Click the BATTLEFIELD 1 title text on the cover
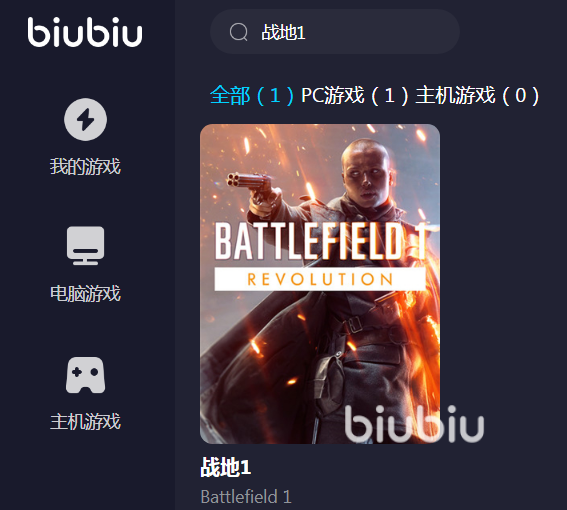The width and height of the screenshot is (567, 510). pos(321,241)
